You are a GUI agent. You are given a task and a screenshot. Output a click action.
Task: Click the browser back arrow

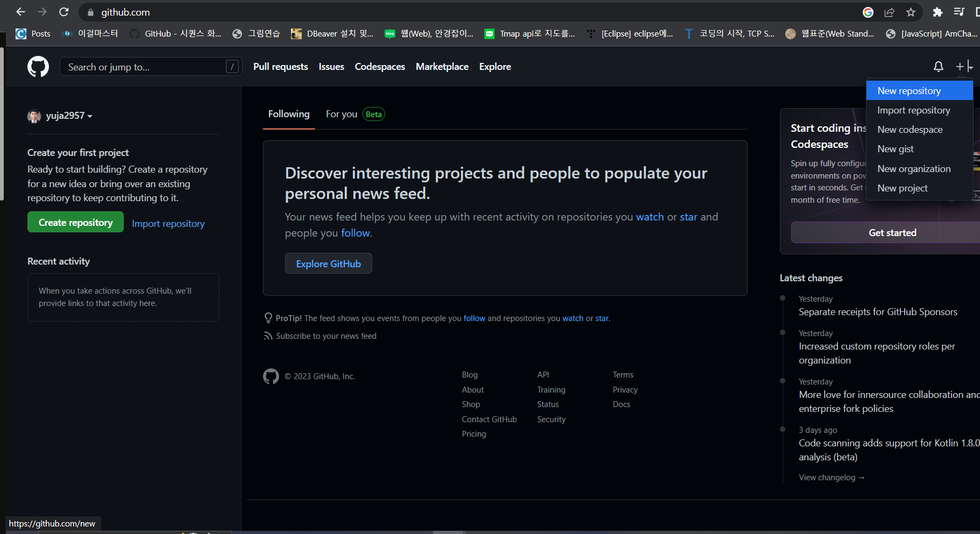coord(20,12)
